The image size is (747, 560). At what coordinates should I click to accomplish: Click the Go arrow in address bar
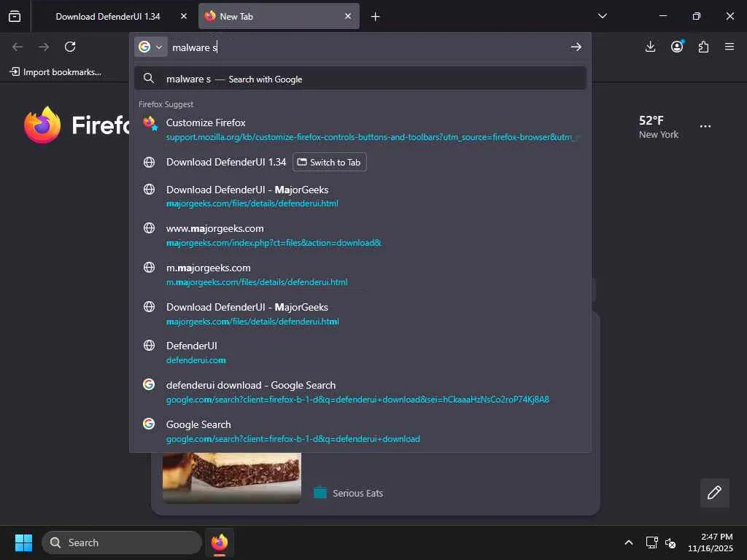click(576, 47)
